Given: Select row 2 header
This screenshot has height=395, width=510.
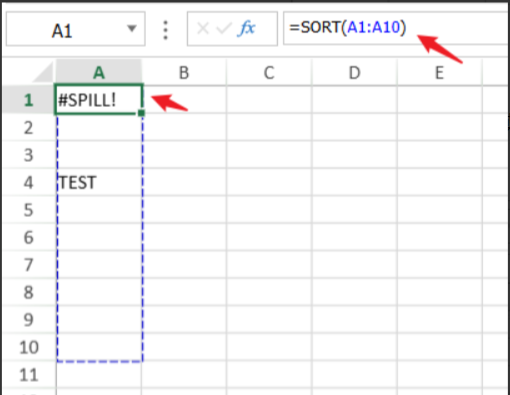Looking at the screenshot, I should (x=28, y=128).
